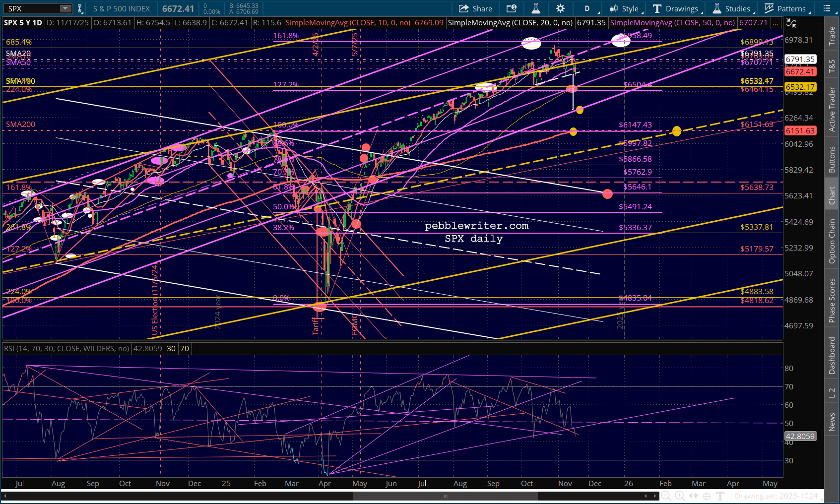840x504 pixels.
Task: Open the Style menu
Action: click(625, 8)
